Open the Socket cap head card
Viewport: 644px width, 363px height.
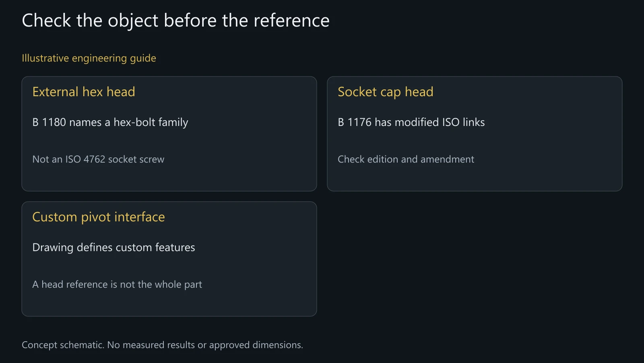475,134
